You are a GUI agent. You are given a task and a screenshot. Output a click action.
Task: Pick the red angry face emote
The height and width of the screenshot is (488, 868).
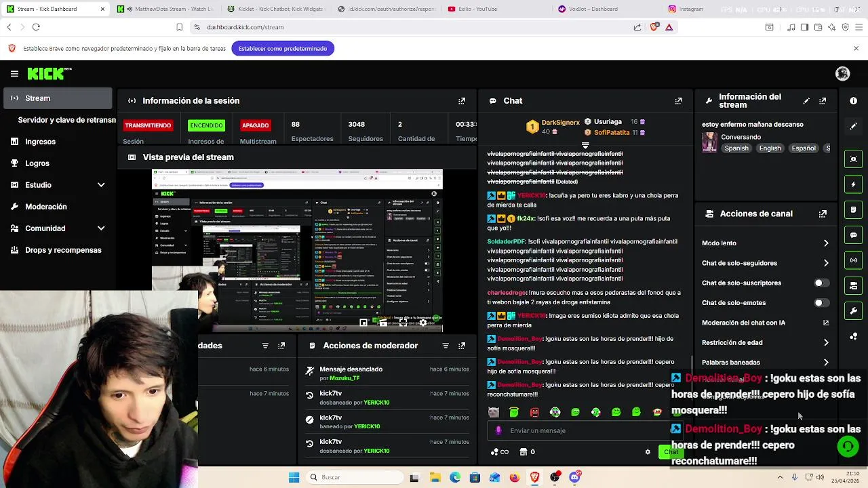click(534, 412)
